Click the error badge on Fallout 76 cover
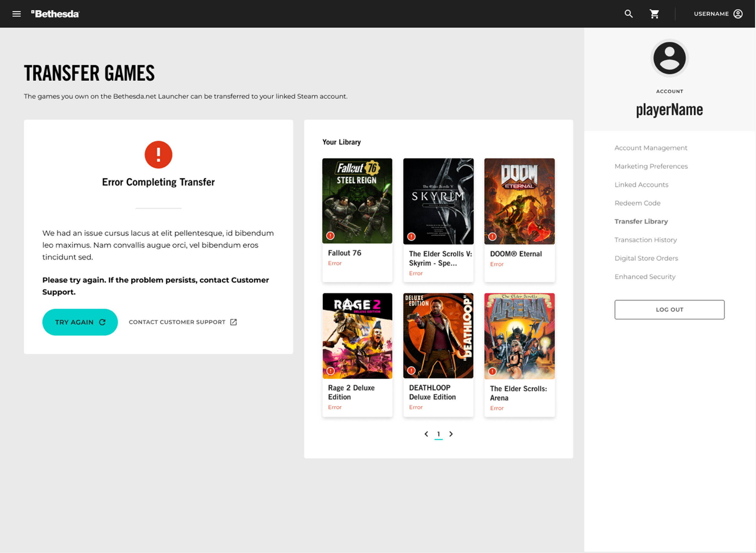The height and width of the screenshot is (553, 756). click(330, 236)
